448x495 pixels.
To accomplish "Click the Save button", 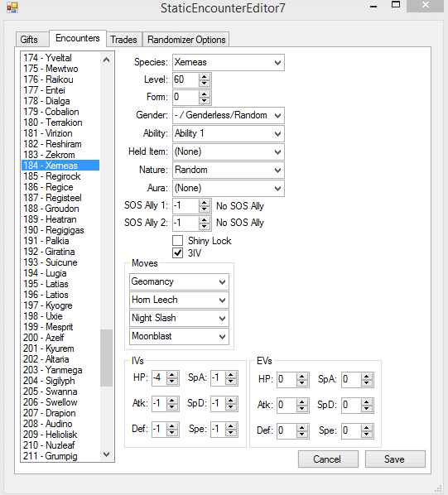I will (395, 459).
